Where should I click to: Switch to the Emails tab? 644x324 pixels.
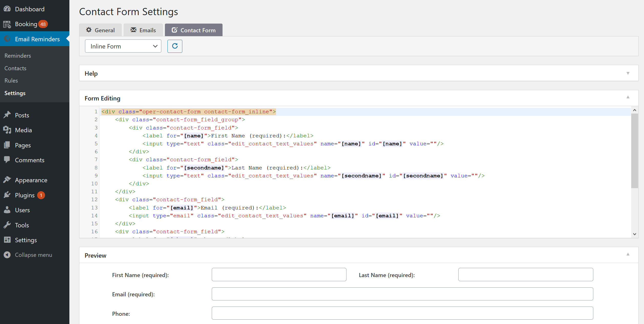click(143, 30)
